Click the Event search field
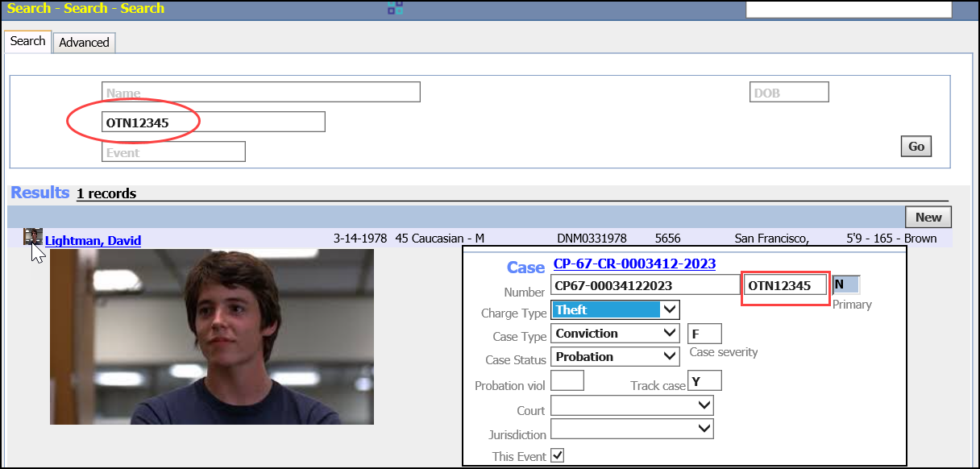Image resolution: width=980 pixels, height=469 pixels. coord(173,151)
